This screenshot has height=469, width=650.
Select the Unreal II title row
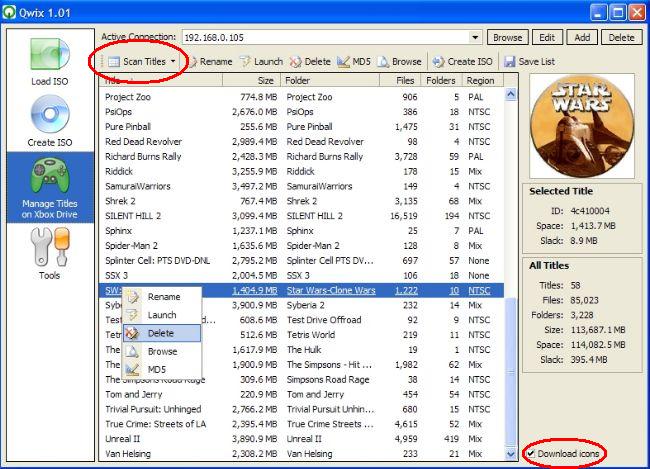pos(301,439)
